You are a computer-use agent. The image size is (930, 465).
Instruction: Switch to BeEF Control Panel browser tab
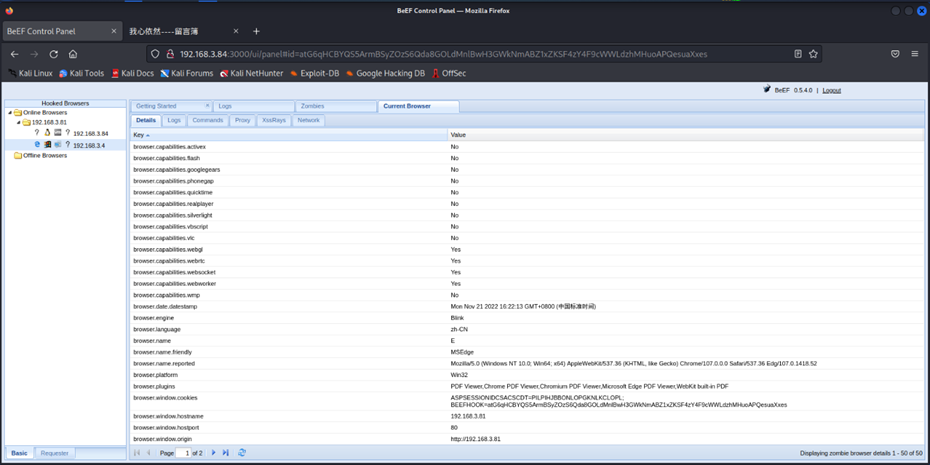[63, 31]
